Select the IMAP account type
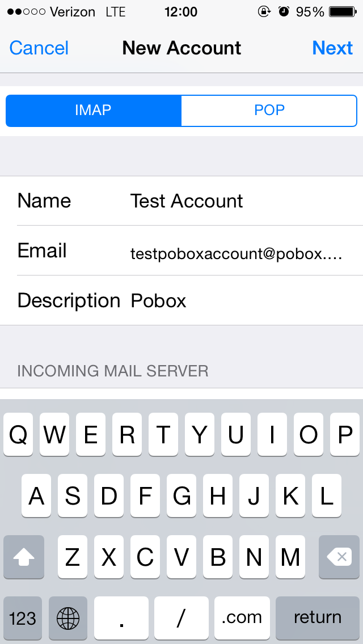363x644 pixels. point(94,111)
